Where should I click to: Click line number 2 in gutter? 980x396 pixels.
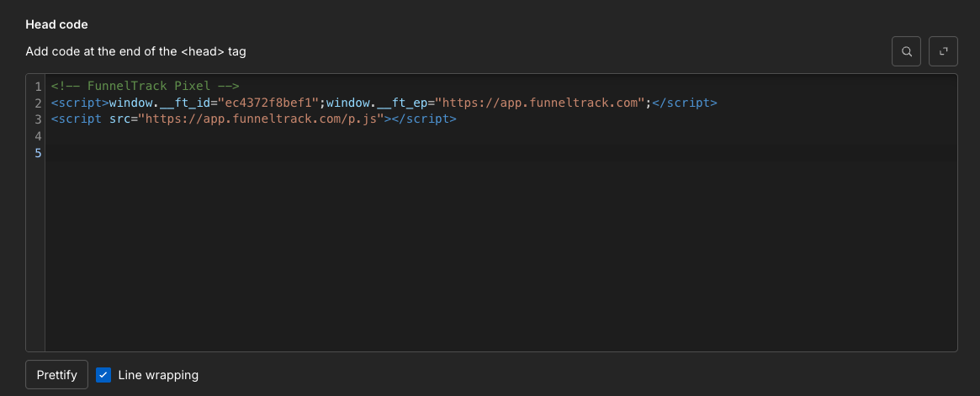[x=39, y=103]
